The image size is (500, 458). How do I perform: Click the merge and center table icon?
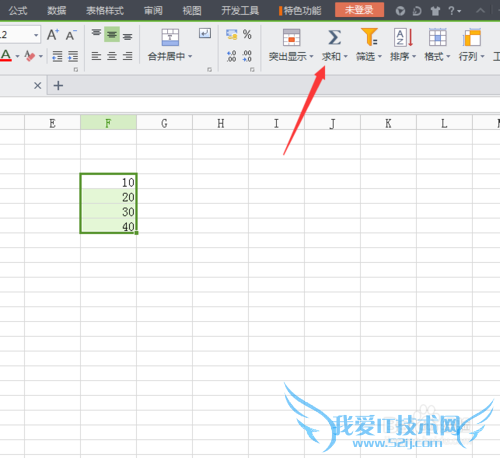click(170, 37)
